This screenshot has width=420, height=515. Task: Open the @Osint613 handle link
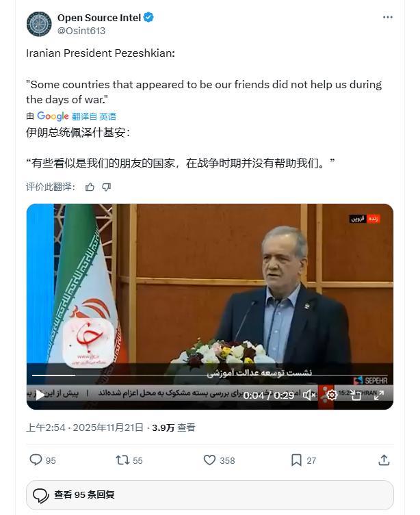coord(81,31)
